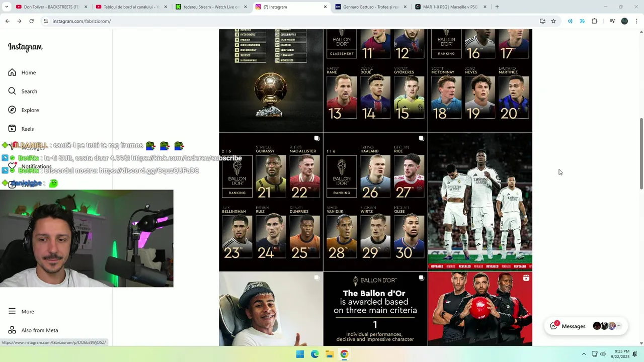Close the MAR 1-0 PSG tab
Image resolution: width=644 pixels, height=362 pixels.
485,7
